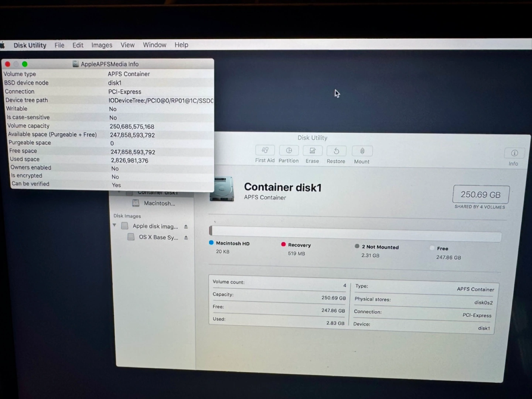Click the Apple disk image icon
The height and width of the screenshot is (399, 532).
coord(125,226)
